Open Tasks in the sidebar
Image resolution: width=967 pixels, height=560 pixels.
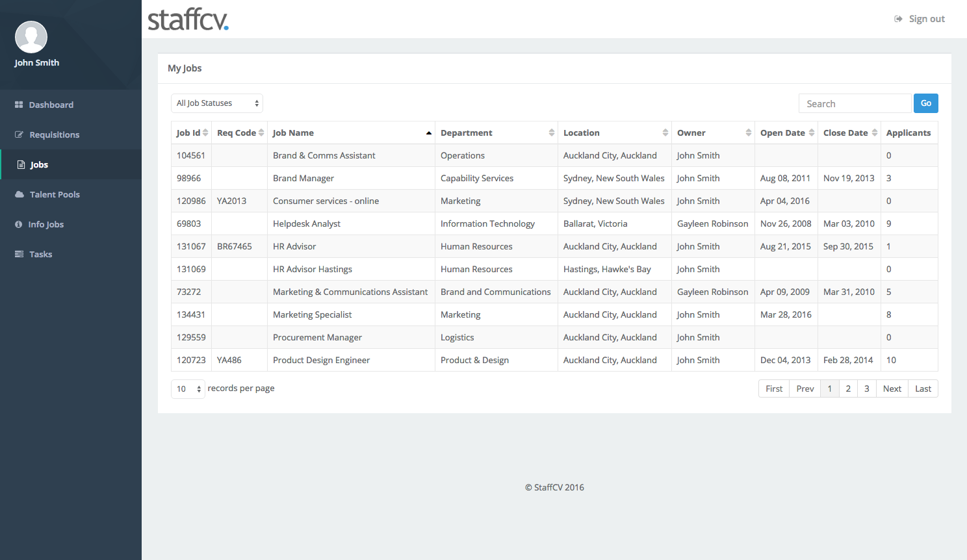[71, 254]
